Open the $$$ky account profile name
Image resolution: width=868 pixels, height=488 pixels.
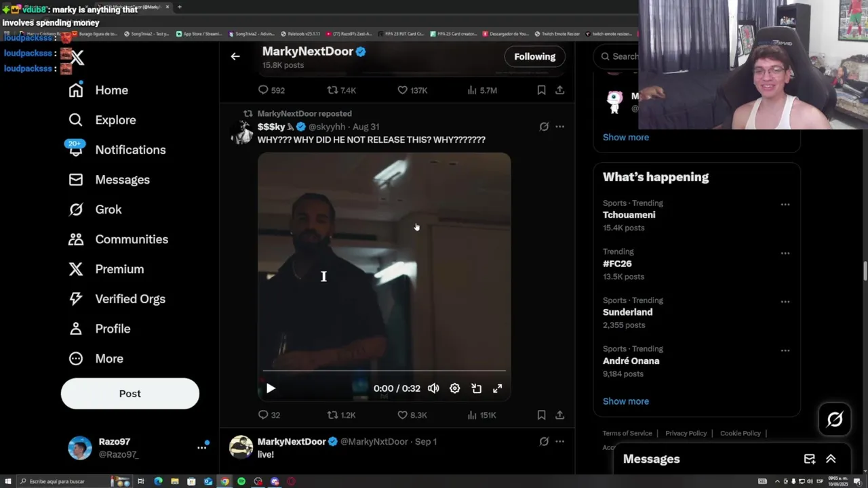point(271,127)
